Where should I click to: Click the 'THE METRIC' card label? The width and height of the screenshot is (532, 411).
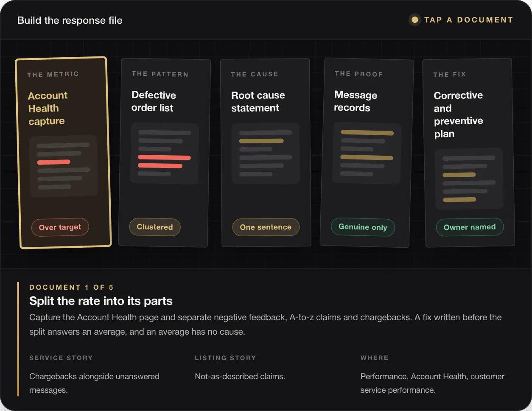tap(53, 74)
